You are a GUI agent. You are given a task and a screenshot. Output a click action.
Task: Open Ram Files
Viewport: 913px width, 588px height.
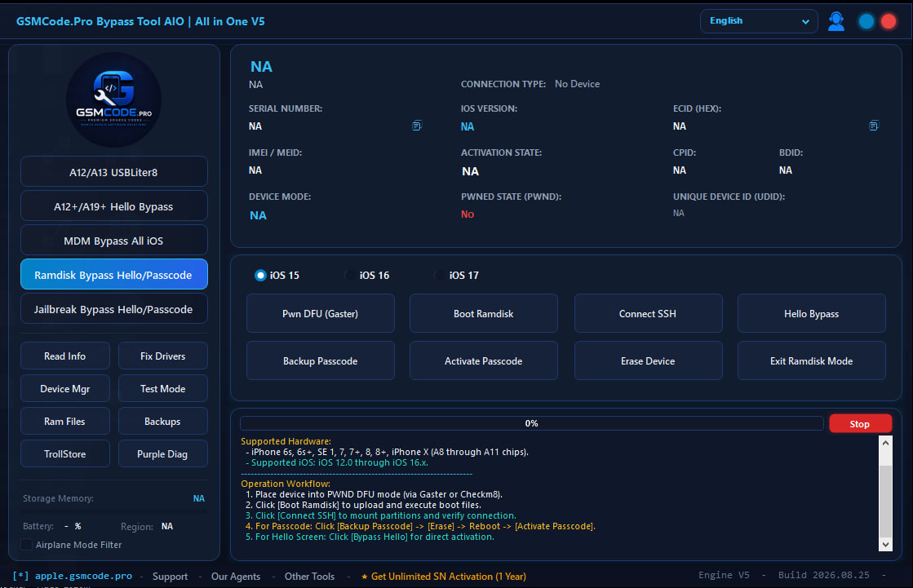pos(64,421)
